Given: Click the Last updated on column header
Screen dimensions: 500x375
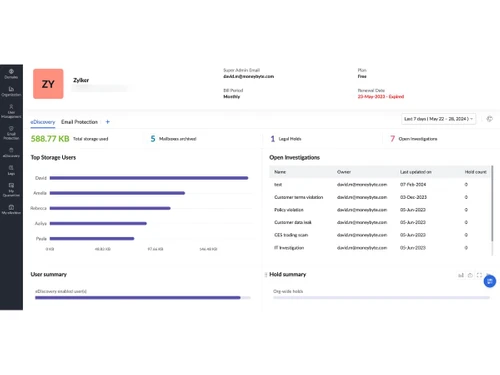Looking at the screenshot, I should pos(416,172).
